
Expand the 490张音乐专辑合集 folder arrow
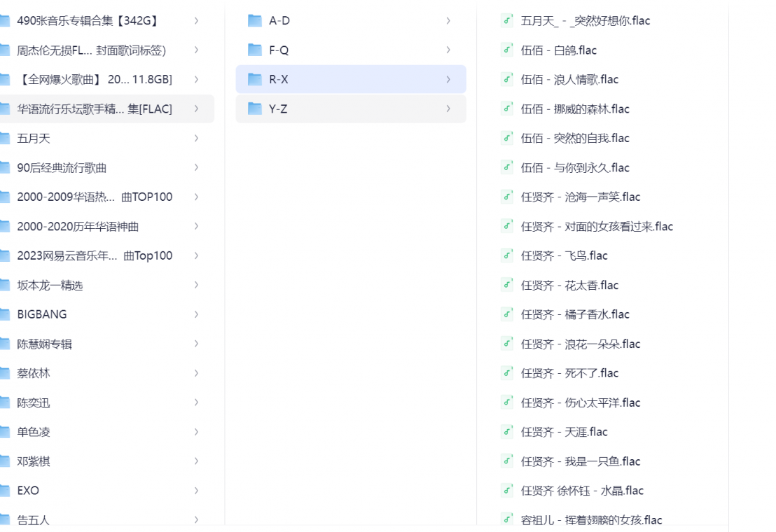click(x=196, y=21)
